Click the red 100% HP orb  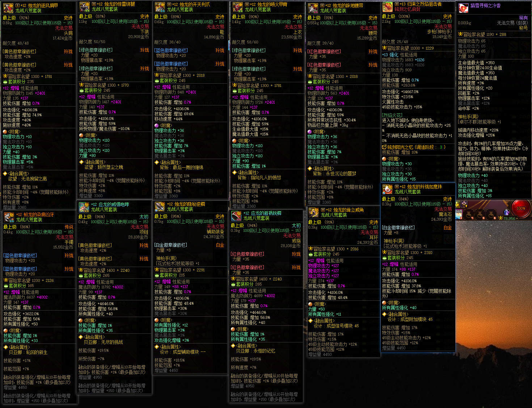[521, 208]
